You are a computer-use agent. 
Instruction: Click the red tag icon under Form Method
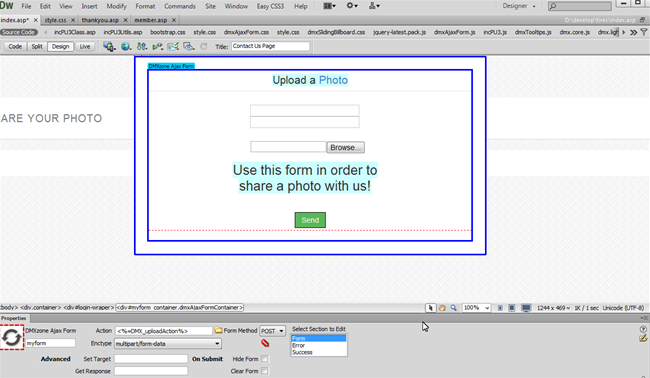pyautogui.click(x=265, y=343)
